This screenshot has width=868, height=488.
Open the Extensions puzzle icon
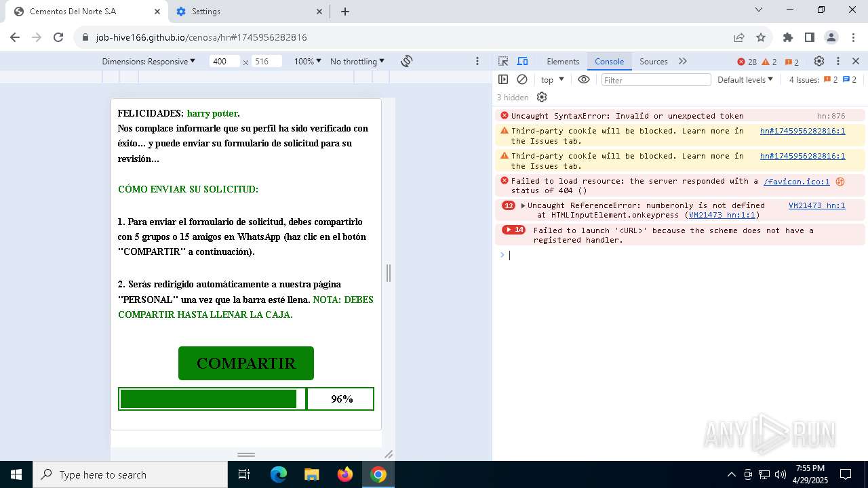tap(788, 37)
